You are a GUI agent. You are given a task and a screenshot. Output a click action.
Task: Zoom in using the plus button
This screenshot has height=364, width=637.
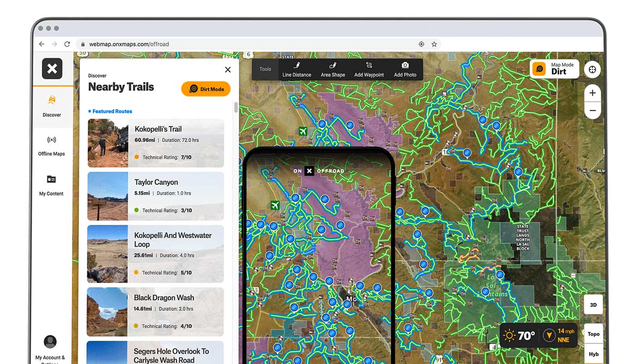[x=592, y=93]
